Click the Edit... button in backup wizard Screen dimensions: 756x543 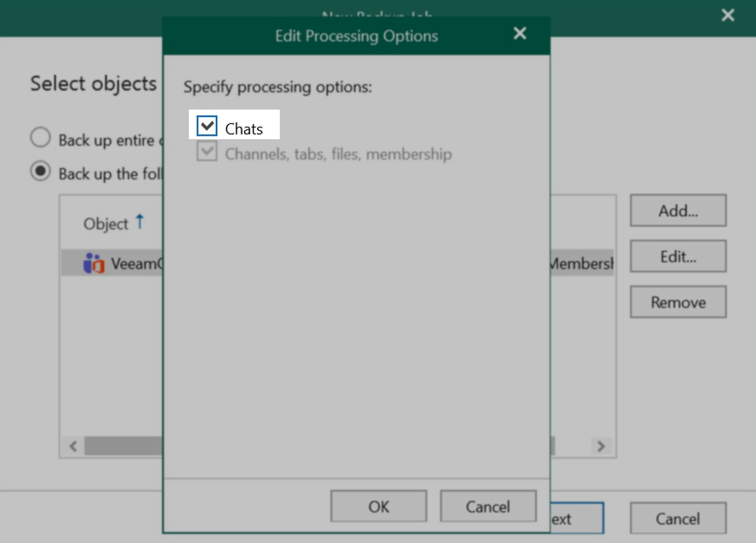click(x=678, y=256)
